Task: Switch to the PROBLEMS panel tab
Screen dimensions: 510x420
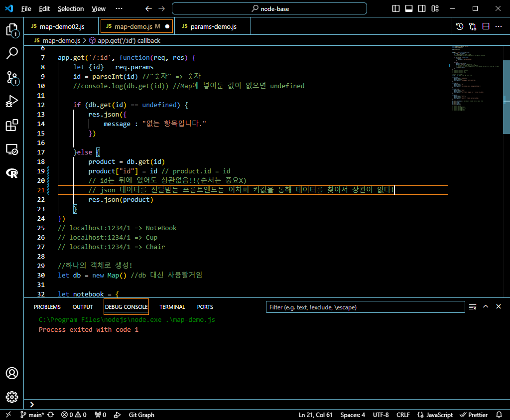Action: coord(47,307)
